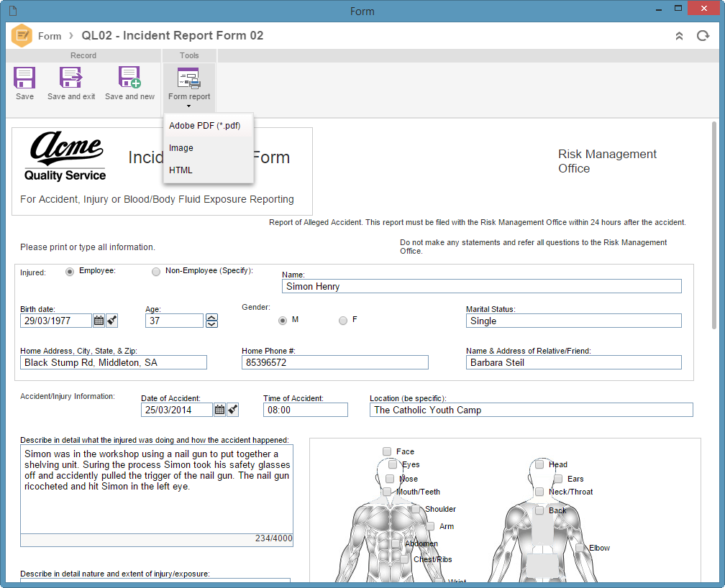Open the Birth date calendar picker

[x=99, y=321]
